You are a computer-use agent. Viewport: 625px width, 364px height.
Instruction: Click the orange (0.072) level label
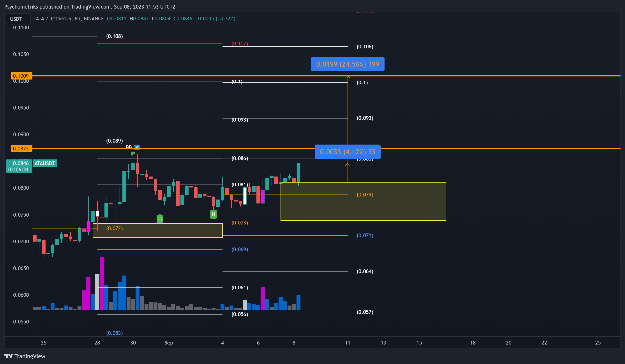click(115, 228)
